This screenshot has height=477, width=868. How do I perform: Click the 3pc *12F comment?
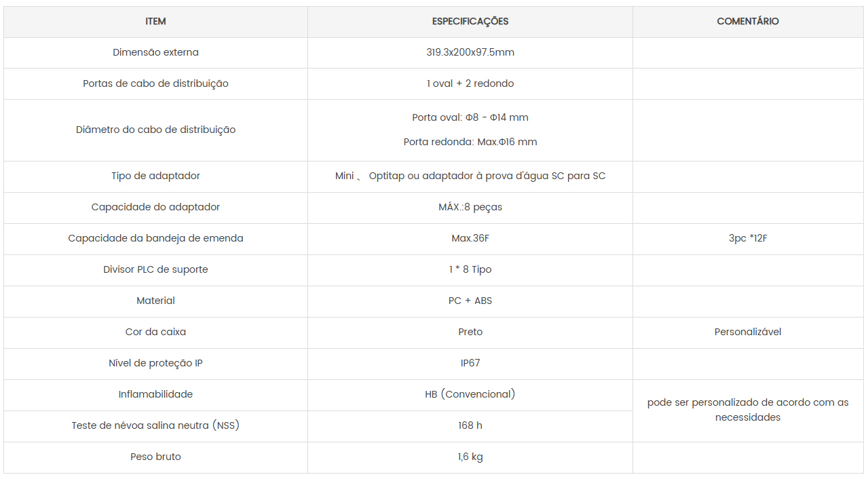(748, 239)
